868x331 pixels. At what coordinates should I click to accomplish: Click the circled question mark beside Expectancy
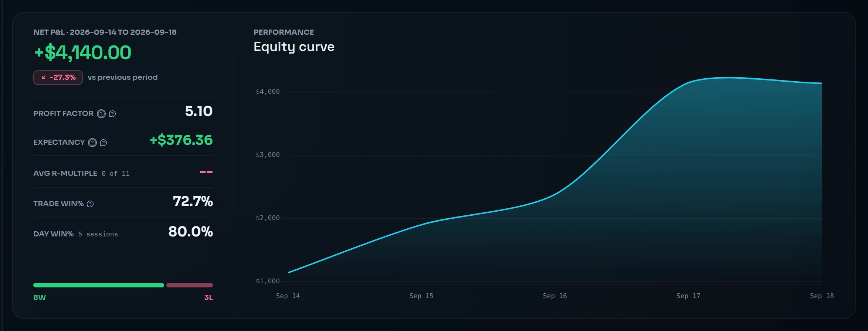(92, 143)
